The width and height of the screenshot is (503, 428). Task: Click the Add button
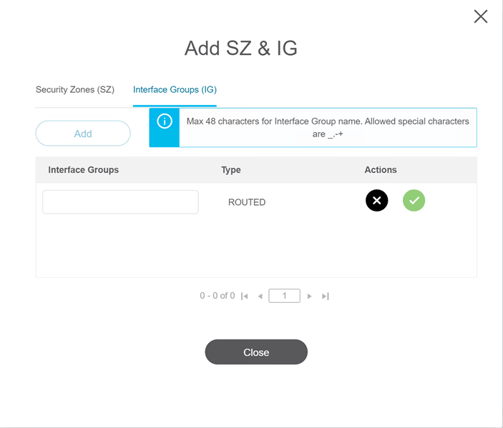tap(83, 133)
